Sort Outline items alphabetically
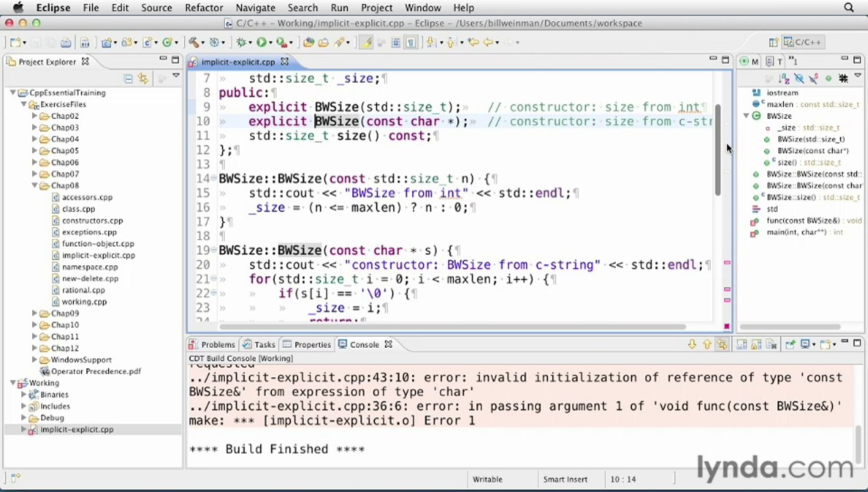This screenshot has width=868, height=492. coord(784,79)
